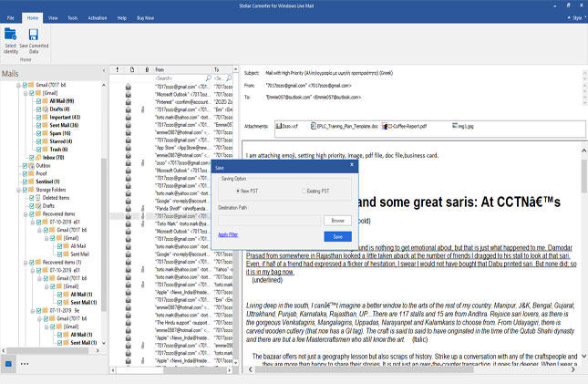The height and width of the screenshot is (384, 588).
Task: Click envelope icon of Pinterest mail row
Action: (129, 102)
